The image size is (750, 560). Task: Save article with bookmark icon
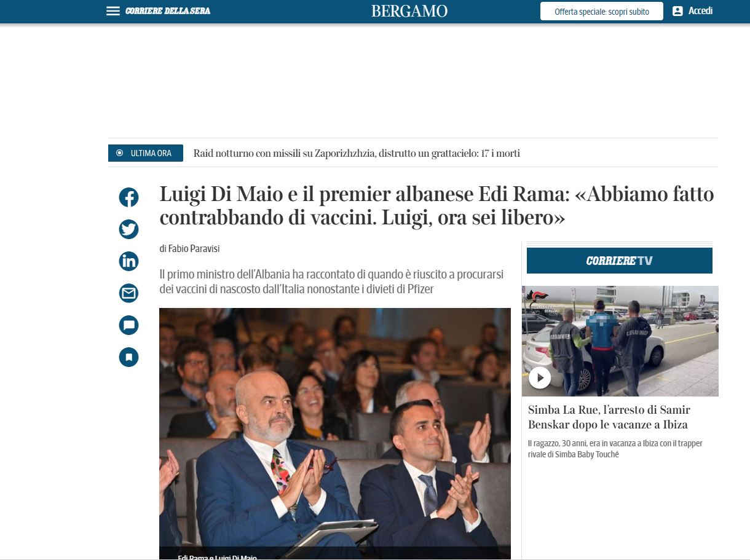(x=128, y=357)
